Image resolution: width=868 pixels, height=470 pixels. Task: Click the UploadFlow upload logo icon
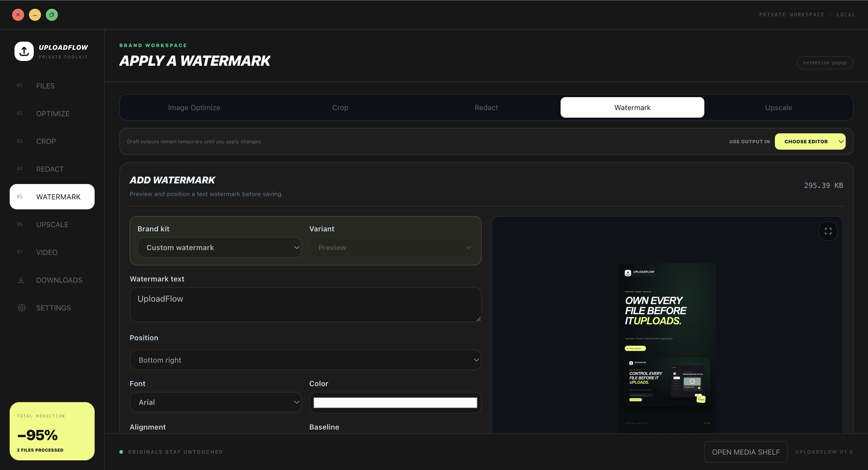tap(24, 51)
